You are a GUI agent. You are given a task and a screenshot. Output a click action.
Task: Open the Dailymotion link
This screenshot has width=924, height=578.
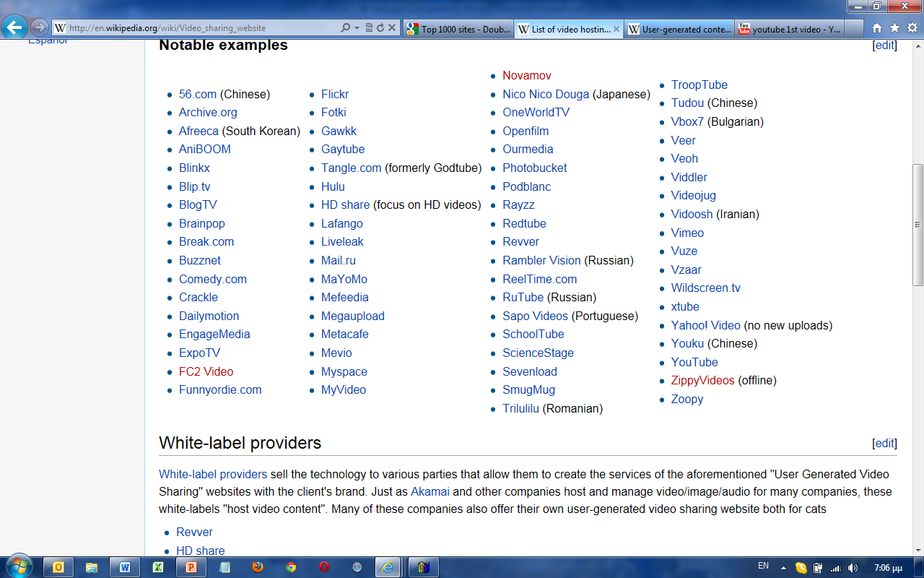click(x=209, y=316)
